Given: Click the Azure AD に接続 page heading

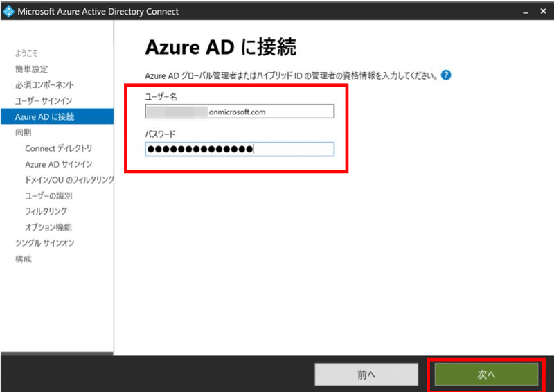Looking at the screenshot, I should pos(220,47).
